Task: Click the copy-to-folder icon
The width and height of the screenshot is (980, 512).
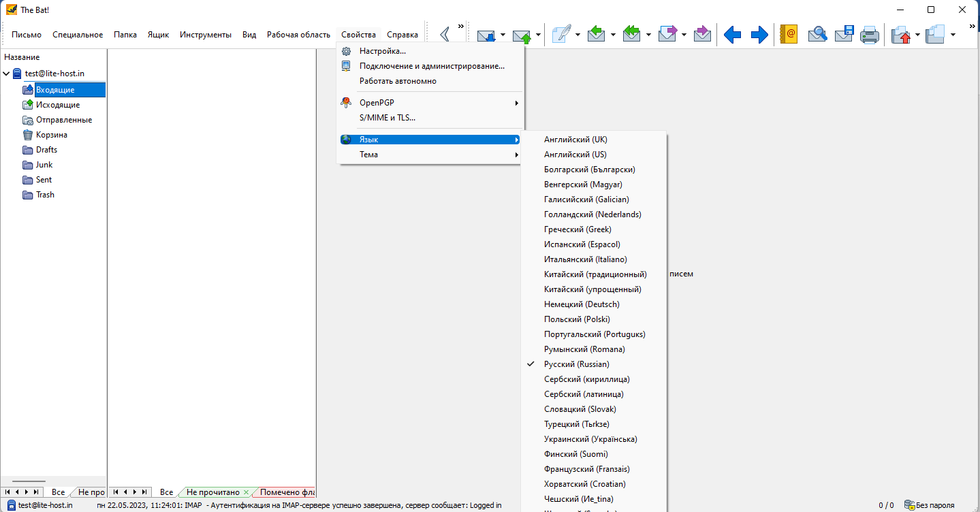Action: point(936,35)
